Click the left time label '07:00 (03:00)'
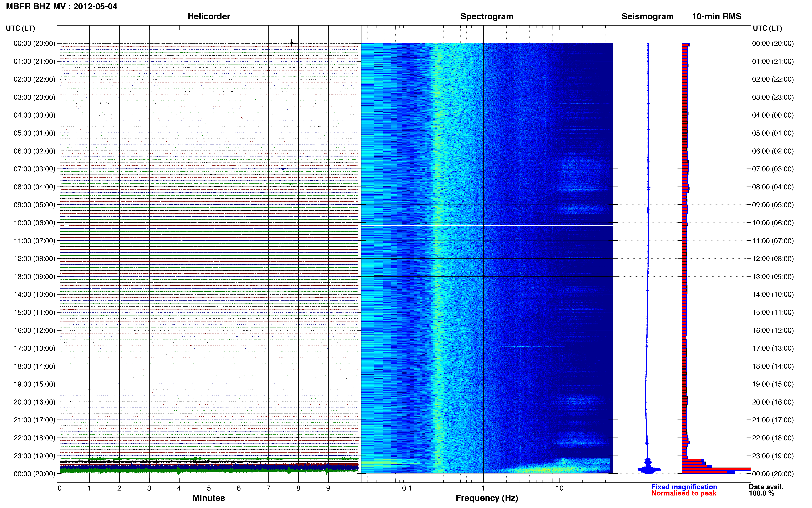 pos(34,169)
